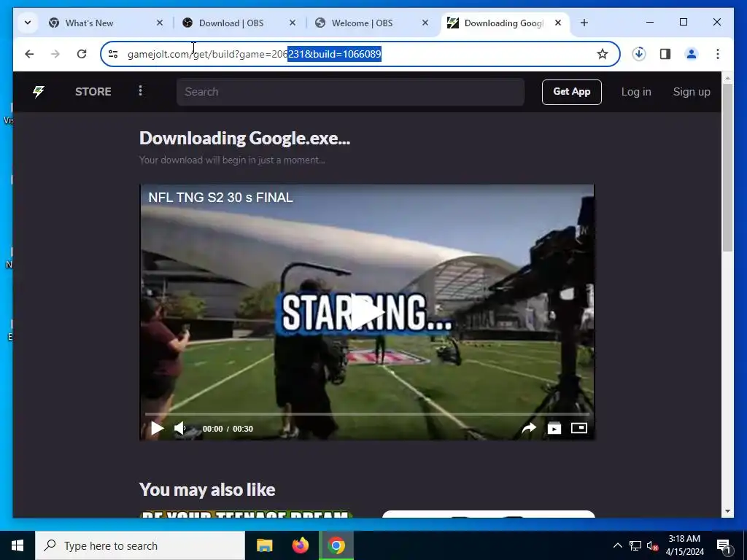The width and height of the screenshot is (747, 560).
Task: Open the network tray icon
Action: pos(635,545)
